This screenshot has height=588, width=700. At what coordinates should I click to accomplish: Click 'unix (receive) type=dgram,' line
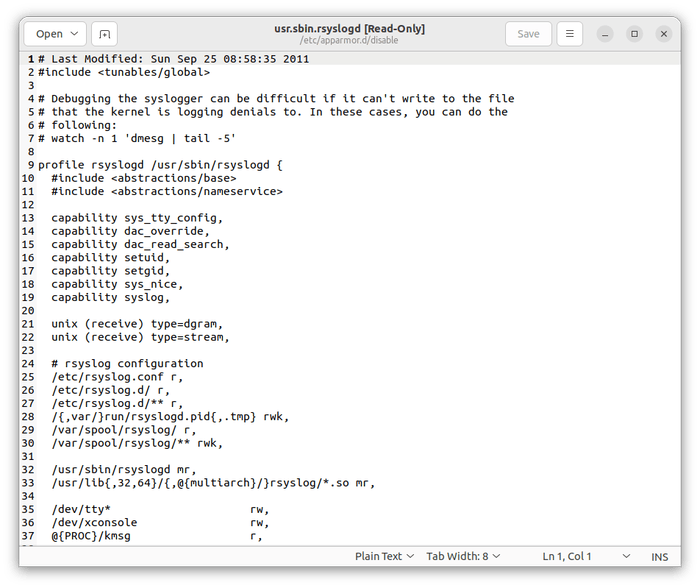point(137,324)
